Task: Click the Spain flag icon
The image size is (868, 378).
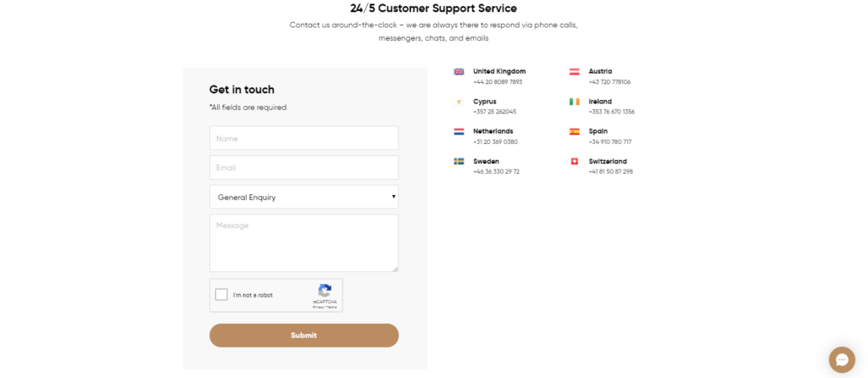Action: tap(575, 131)
